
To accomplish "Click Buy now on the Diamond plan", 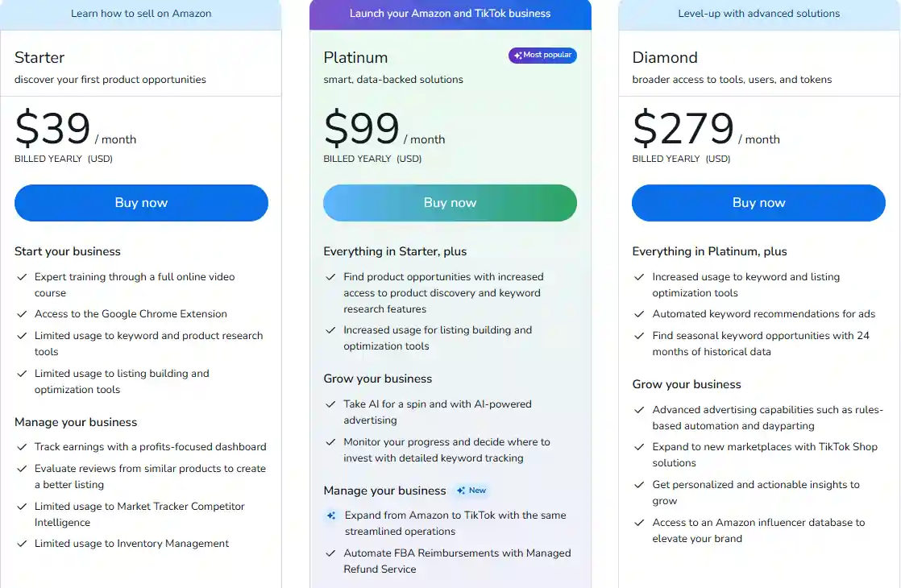I will (758, 203).
